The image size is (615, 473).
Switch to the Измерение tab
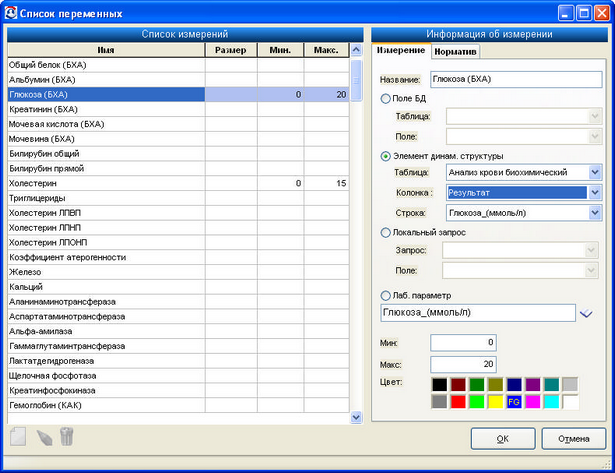pyautogui.click(x=401, y=50)
